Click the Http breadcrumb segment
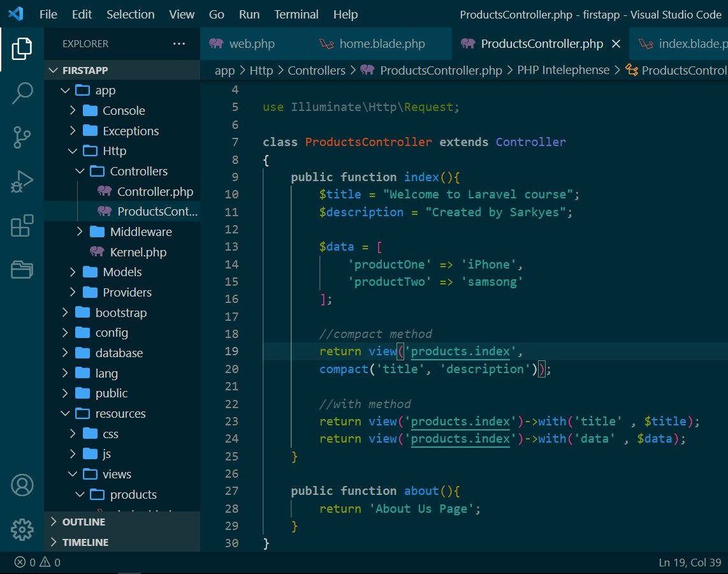The image size is (728, 574). pos(261,70)
